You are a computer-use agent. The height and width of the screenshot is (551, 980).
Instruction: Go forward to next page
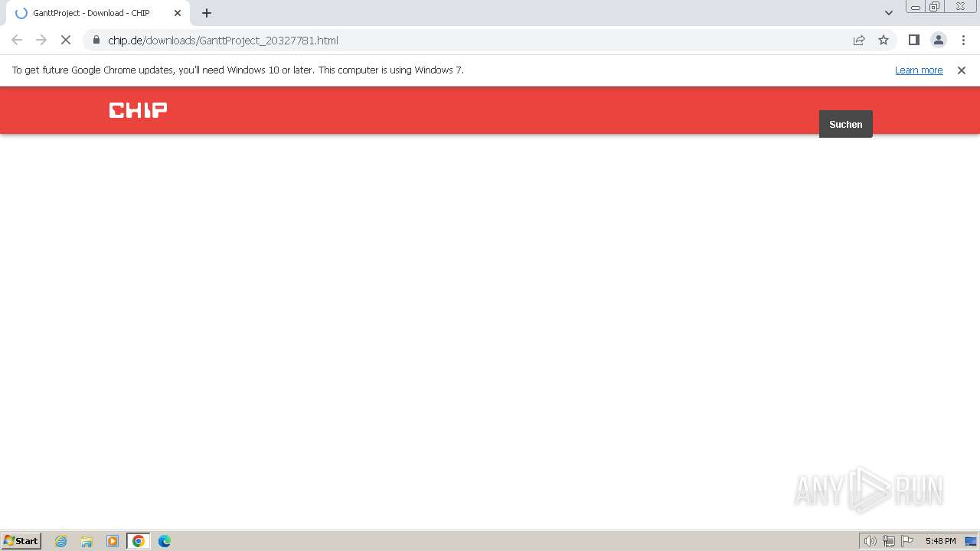[x=41, y=40]
